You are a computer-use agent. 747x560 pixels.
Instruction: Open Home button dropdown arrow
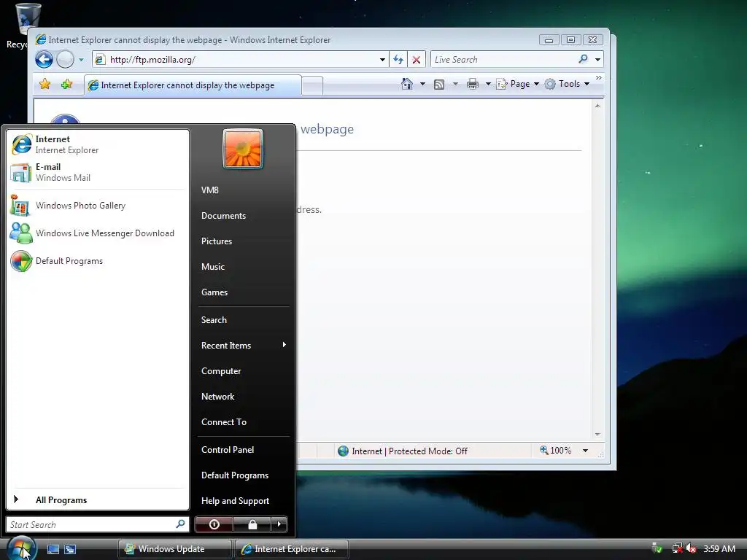(x=422, y=84)
